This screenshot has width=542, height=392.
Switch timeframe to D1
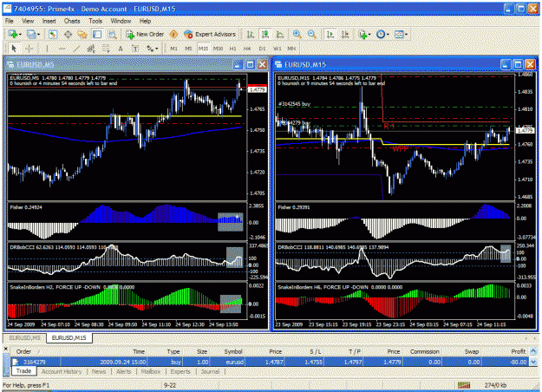pos(263,49)
